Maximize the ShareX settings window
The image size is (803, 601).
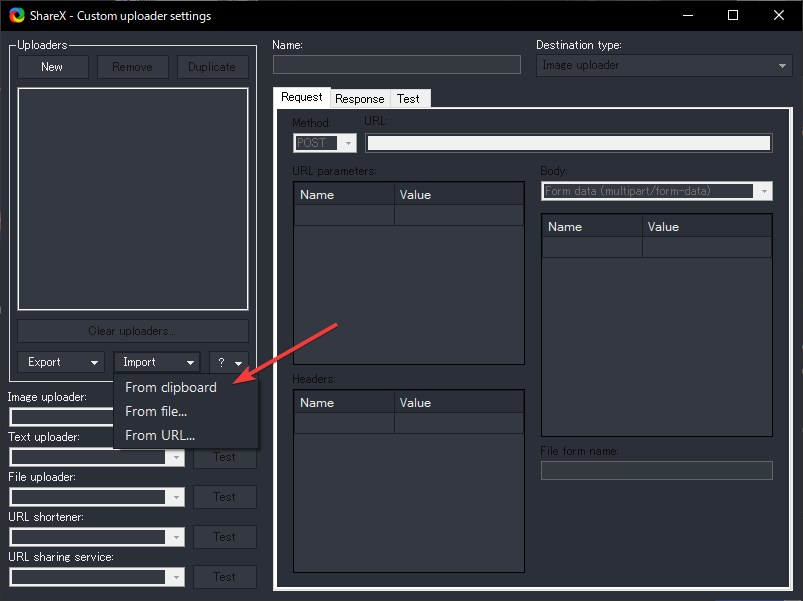tap(733, 15)
